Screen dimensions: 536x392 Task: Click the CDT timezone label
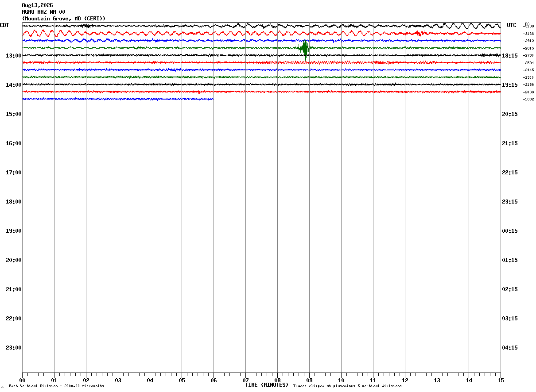[5, 25]
